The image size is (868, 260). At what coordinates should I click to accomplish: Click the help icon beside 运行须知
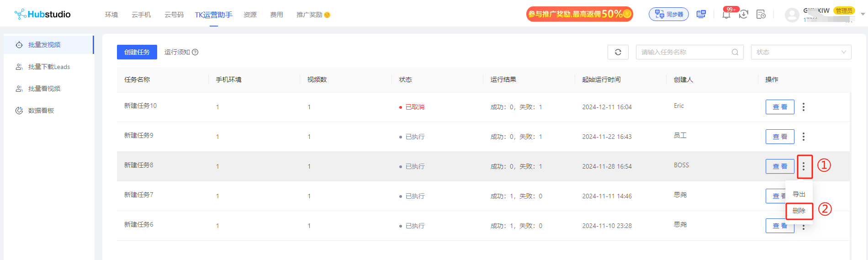point(195,52)
